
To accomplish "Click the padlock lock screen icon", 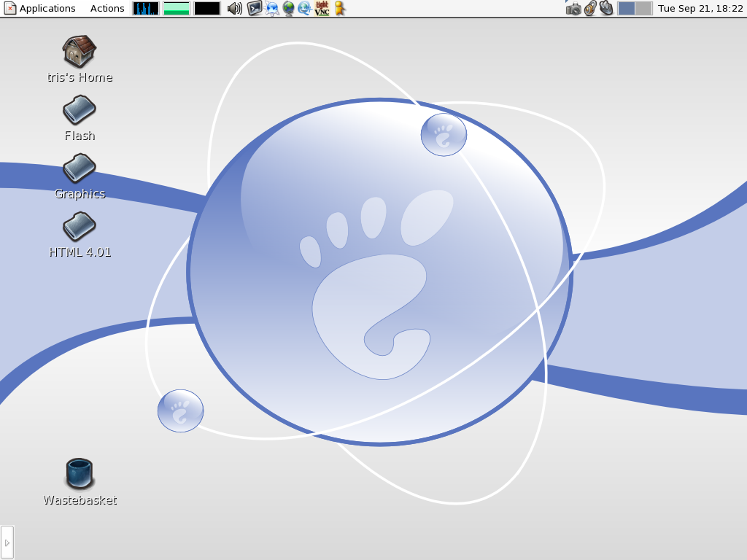I will [590, 8].
